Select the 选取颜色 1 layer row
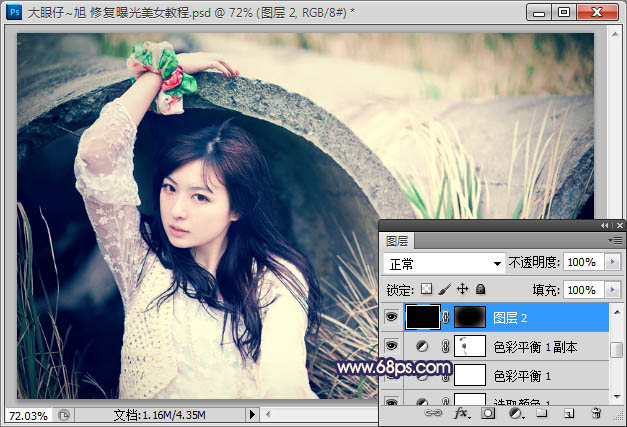 click(494, 398)
